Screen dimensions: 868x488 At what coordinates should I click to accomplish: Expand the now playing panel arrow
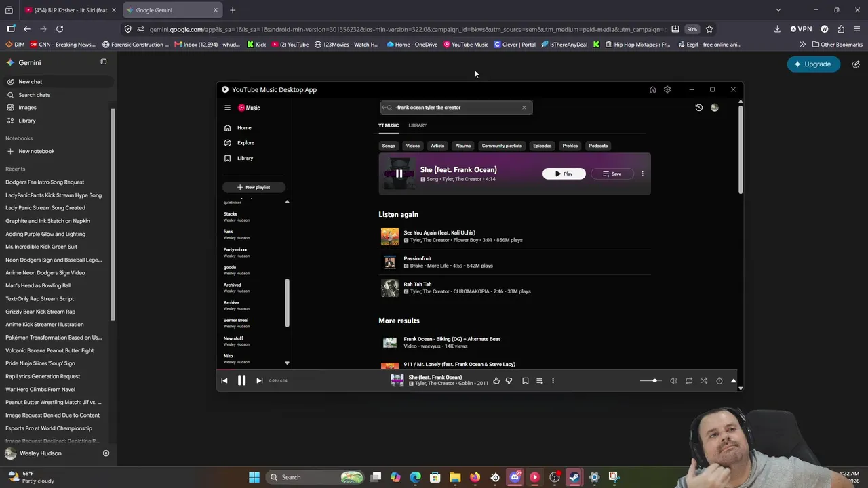tap(733, 381)
